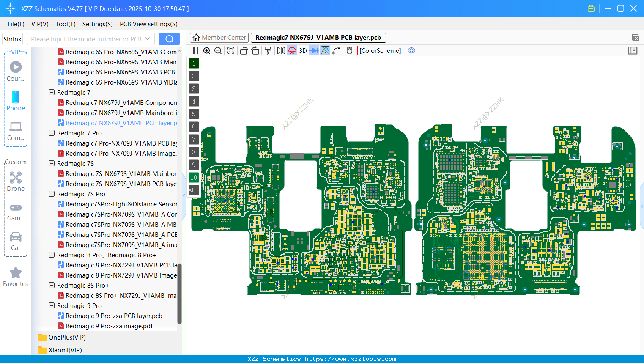Click the Member Center button
Viewport: 644px width, 363px height.
pos(219,38)
